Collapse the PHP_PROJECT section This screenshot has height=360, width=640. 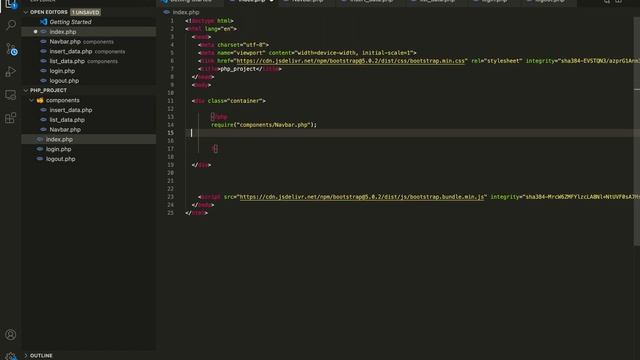[x=26, y=91]
